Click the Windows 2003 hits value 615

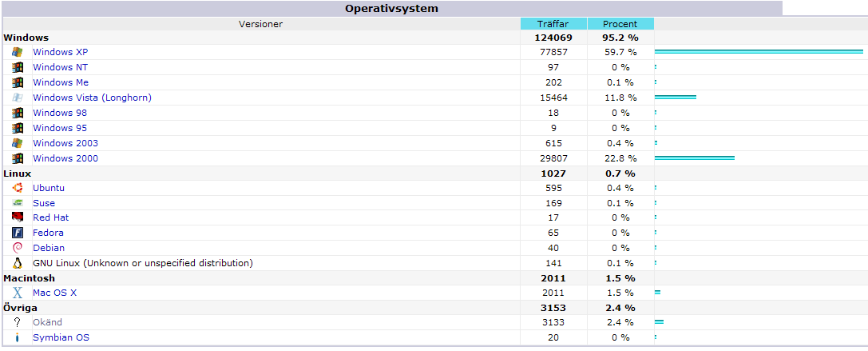click(553, 143)
